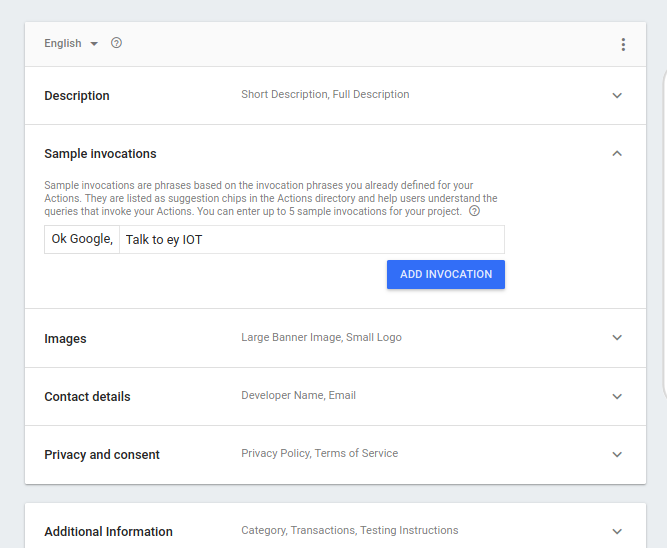
Task: Open the three-dot more options menu
Action: (623, 44)
